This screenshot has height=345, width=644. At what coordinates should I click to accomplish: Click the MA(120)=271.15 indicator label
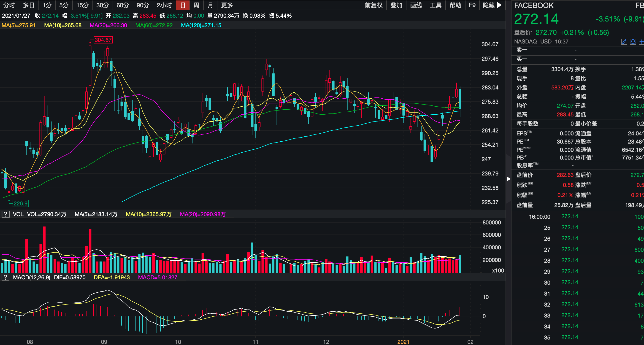(x=201, y=25)
